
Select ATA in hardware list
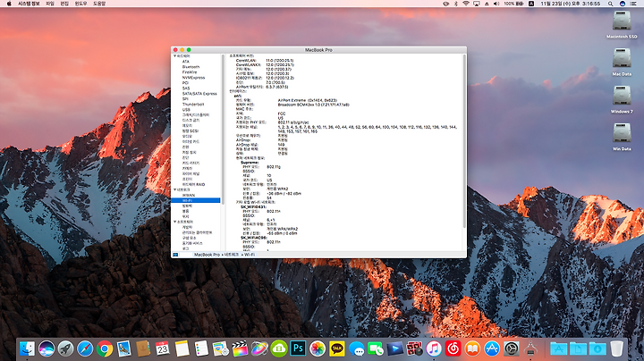coord(186,62)
